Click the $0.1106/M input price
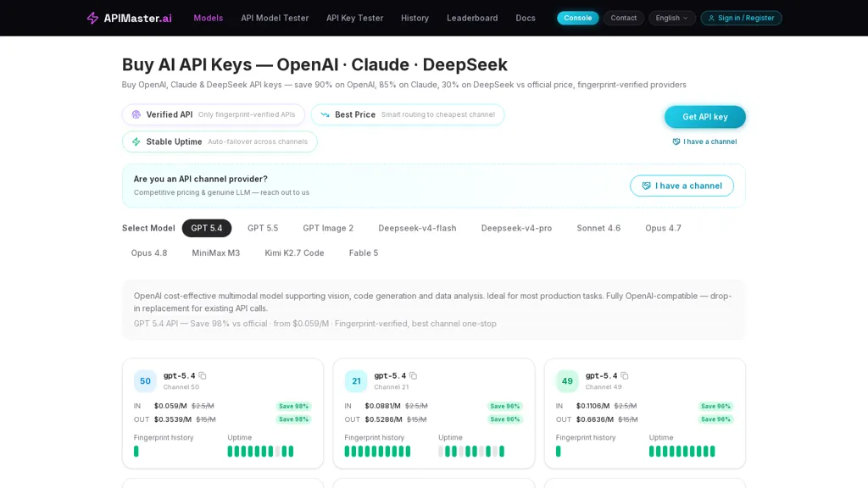The height and width of the screenshot is (488, 868). [593, 406]
